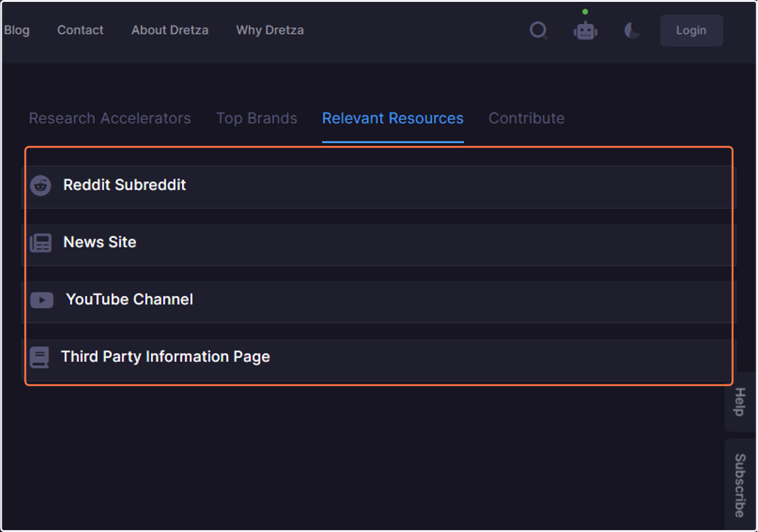Expand the News Site section
The image size is (758, 532).
click(x=378, y=244)
